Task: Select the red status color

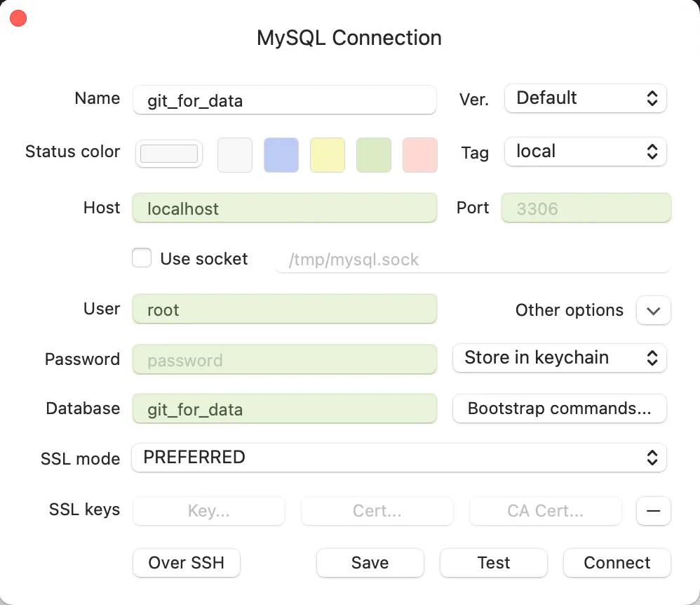Action: tap(419, 155)
